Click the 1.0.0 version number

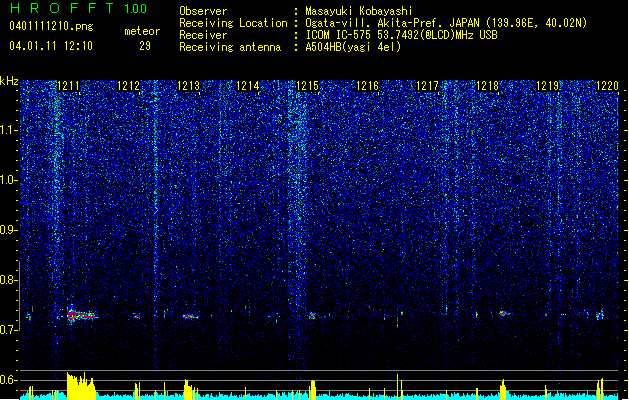[x=135, y=8]
